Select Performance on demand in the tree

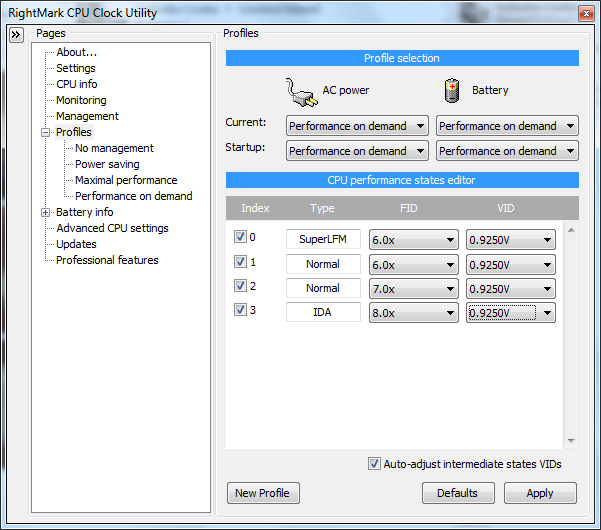(x=134, y=196)
